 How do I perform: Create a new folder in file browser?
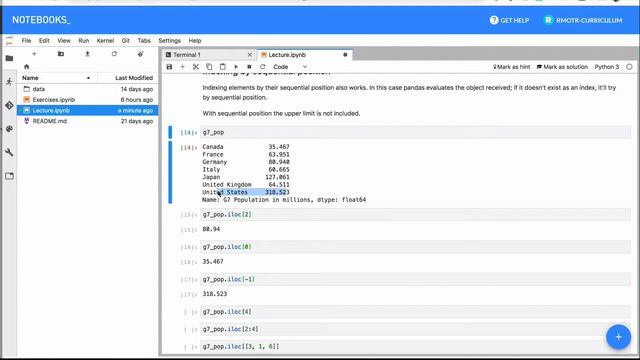61,54
